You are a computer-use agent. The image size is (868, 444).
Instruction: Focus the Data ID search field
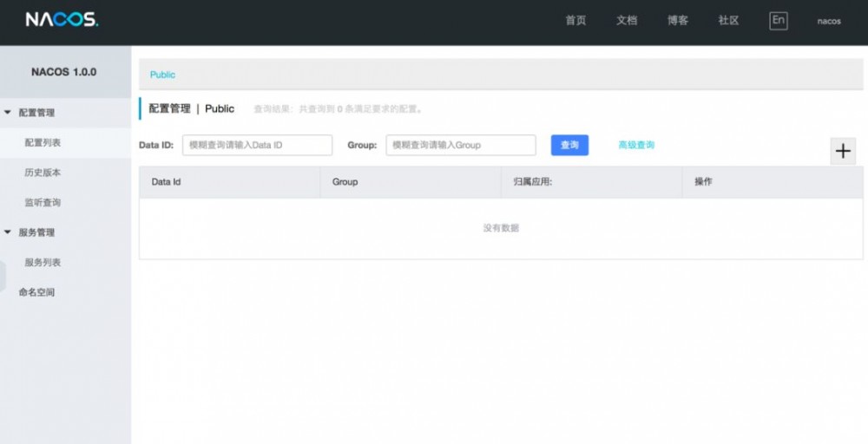click(x=258, y=145)
